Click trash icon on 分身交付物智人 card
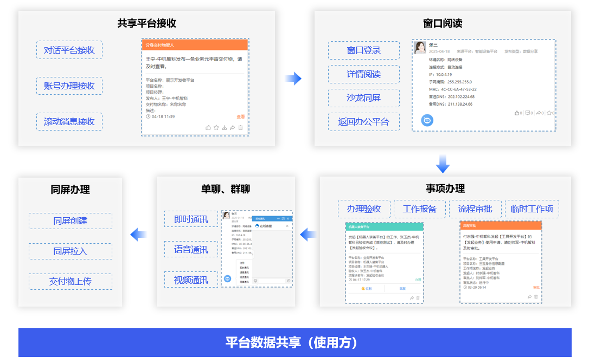 pos(241,128)
